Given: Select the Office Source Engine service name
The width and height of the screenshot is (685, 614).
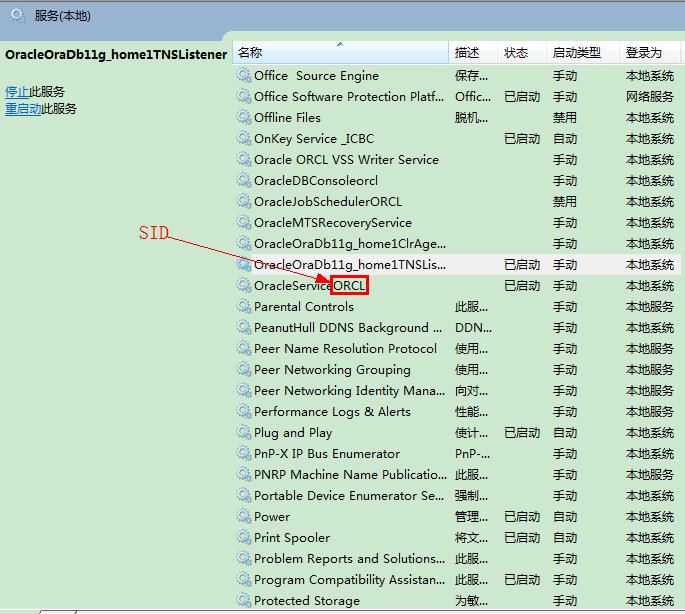Looking at the screenshot, I should [316, 76].
